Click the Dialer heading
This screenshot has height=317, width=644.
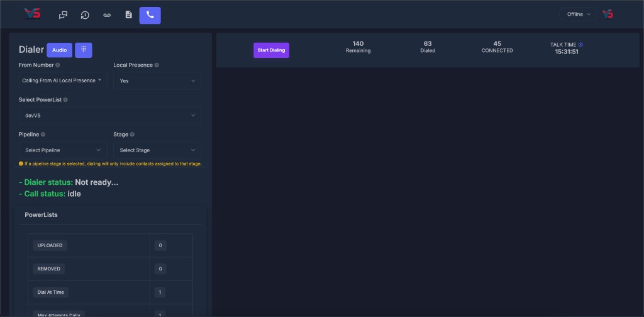pyautogui.click(x=31, y=50)
